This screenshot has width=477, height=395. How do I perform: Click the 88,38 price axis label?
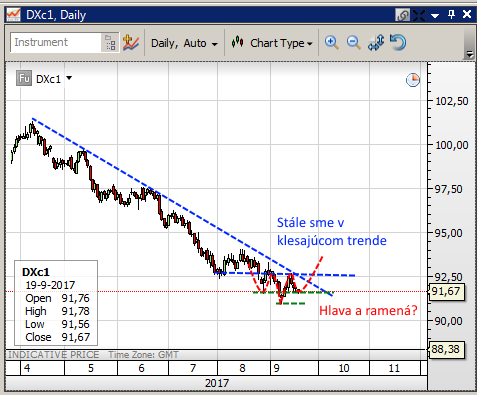[446, 349]
